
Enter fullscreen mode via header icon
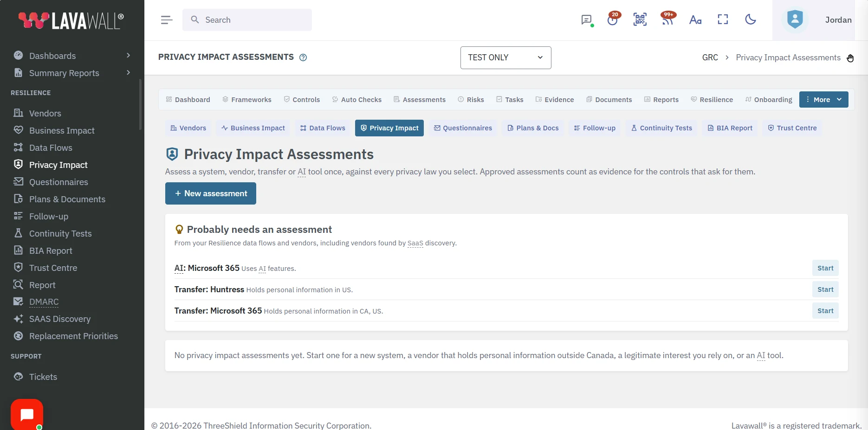pos(723,19)
